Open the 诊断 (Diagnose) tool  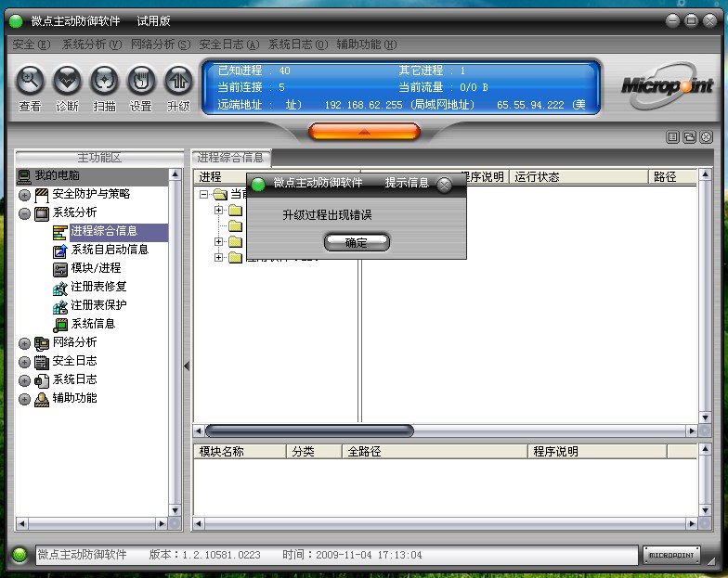click(67, 81)
